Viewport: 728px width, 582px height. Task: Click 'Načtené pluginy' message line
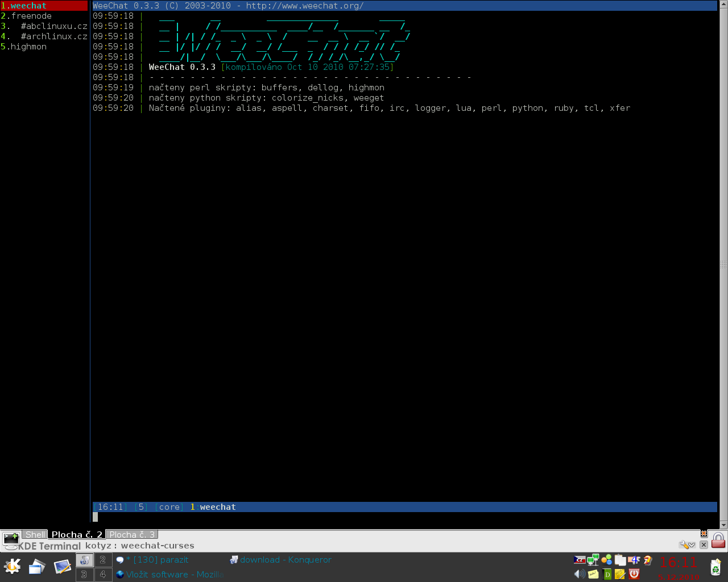390,108
